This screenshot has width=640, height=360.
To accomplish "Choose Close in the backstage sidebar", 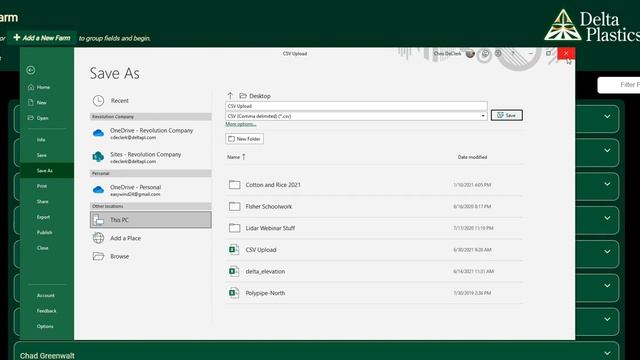I will [42, 248].
